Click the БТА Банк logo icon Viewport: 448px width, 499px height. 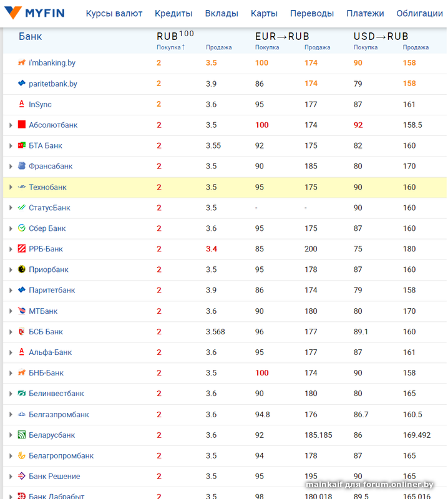22,145
